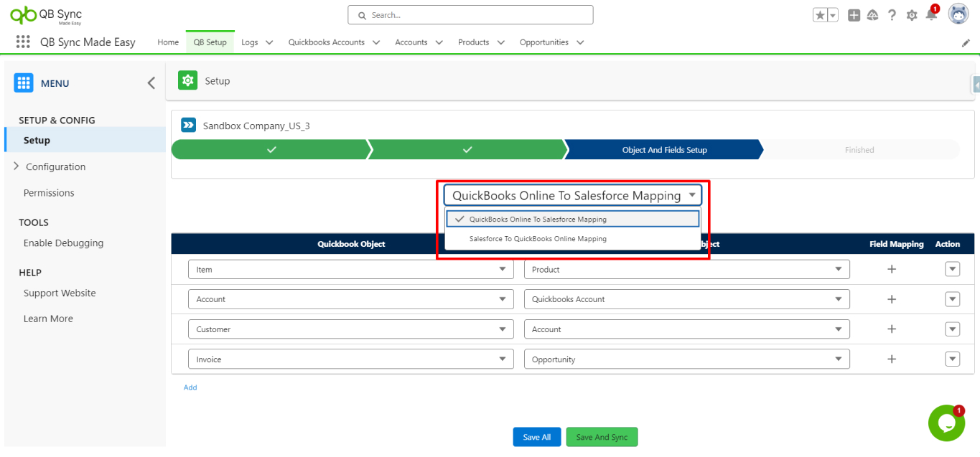Open the action menu for Item row
Viewport: 980px width, 457px height.
(x=953, y=269)
